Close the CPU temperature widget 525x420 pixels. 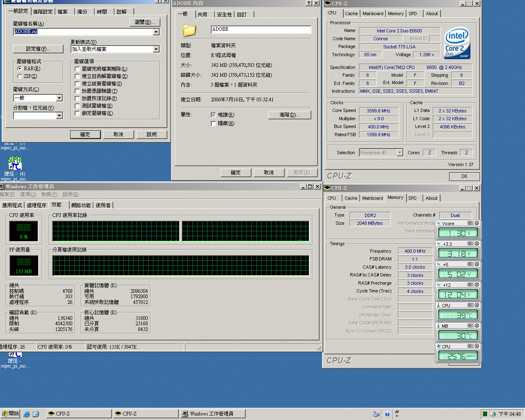(477, 305)
